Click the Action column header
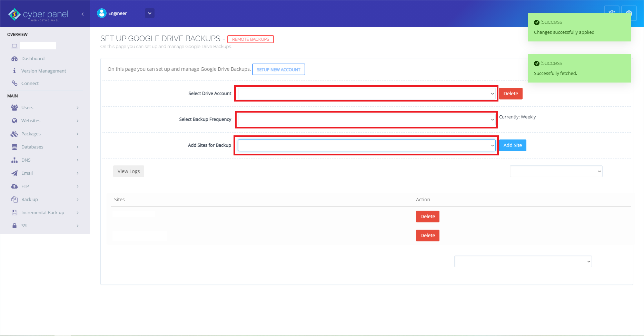 [x=423, y=200]
